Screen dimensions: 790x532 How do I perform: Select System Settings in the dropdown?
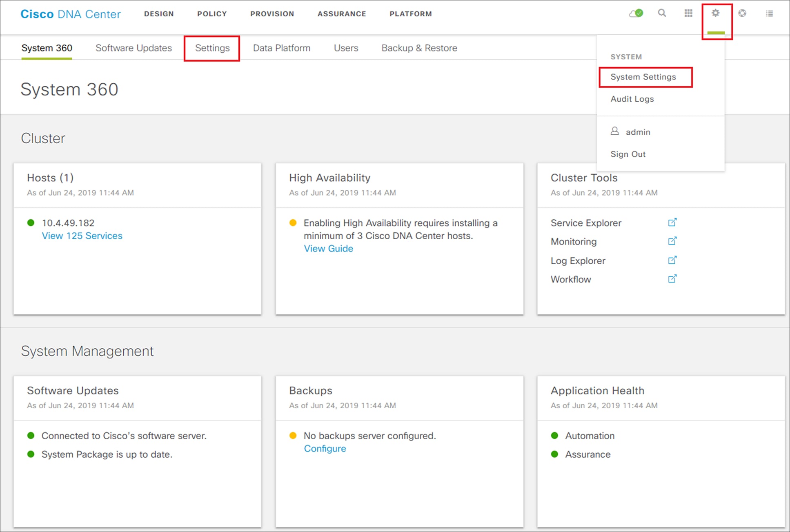[643, 77]
